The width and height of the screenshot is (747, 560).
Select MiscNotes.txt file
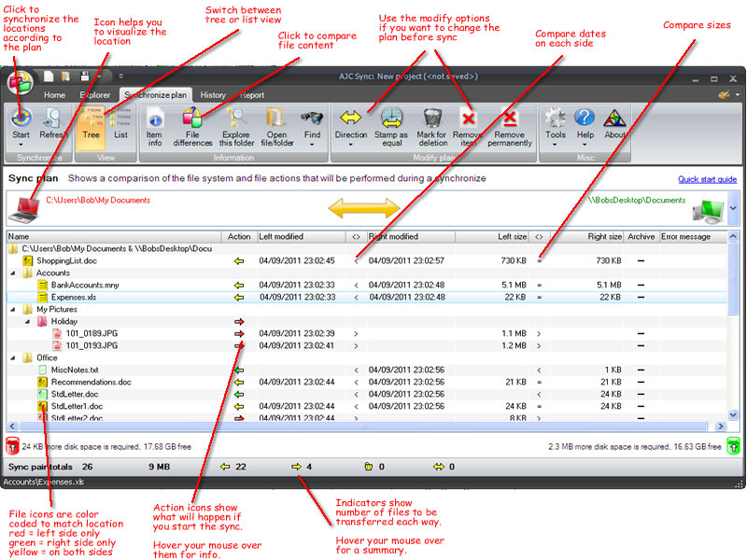[x=75, y=370]
